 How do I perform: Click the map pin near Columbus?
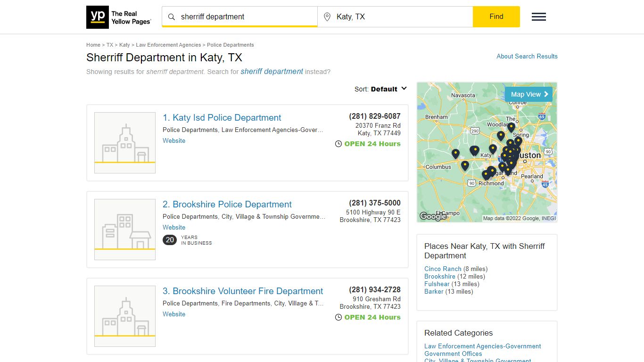point(455,154)
